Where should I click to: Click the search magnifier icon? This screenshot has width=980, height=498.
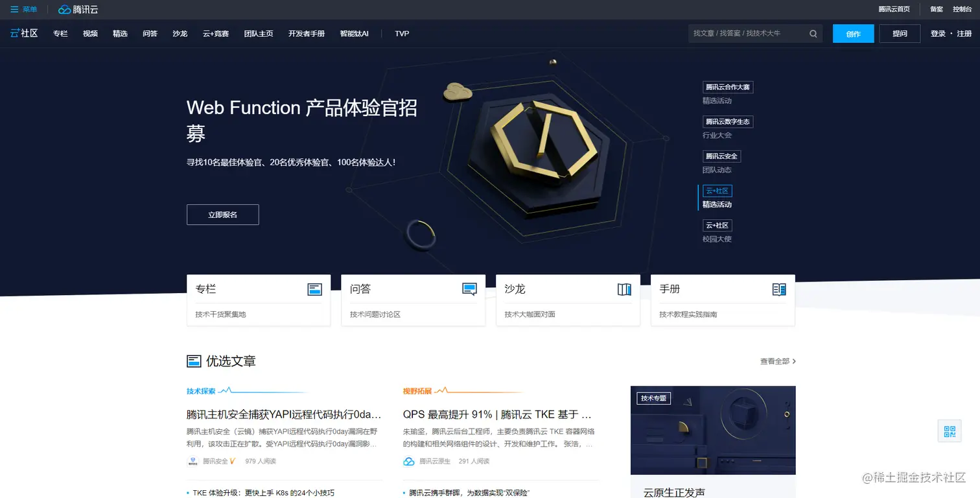813,34
